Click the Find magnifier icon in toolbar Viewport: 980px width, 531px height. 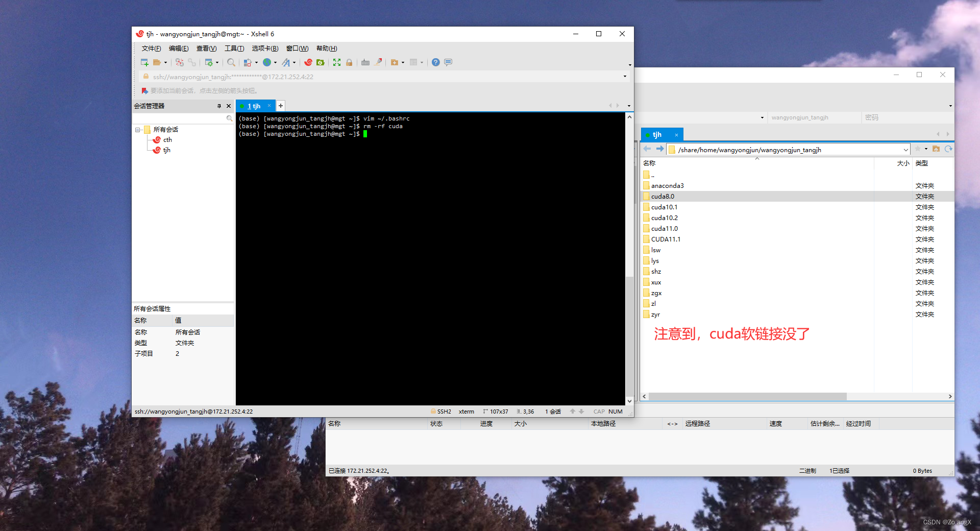231,62
